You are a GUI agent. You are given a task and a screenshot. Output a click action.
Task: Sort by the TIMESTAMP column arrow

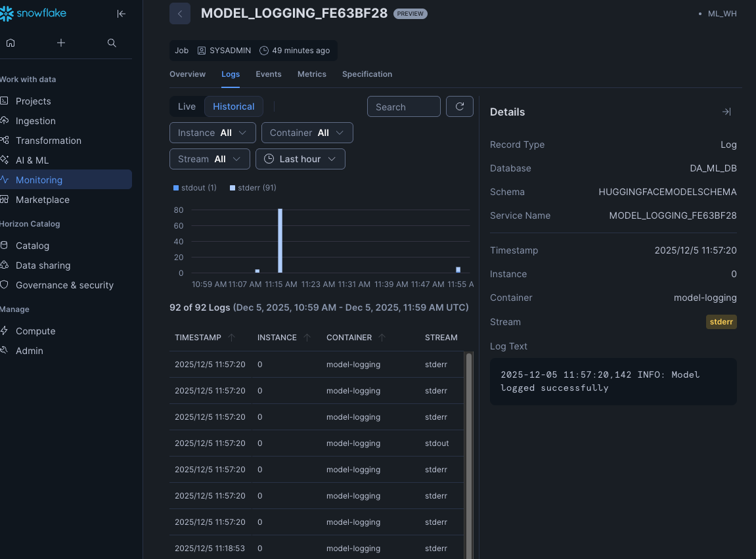(231, 338)
